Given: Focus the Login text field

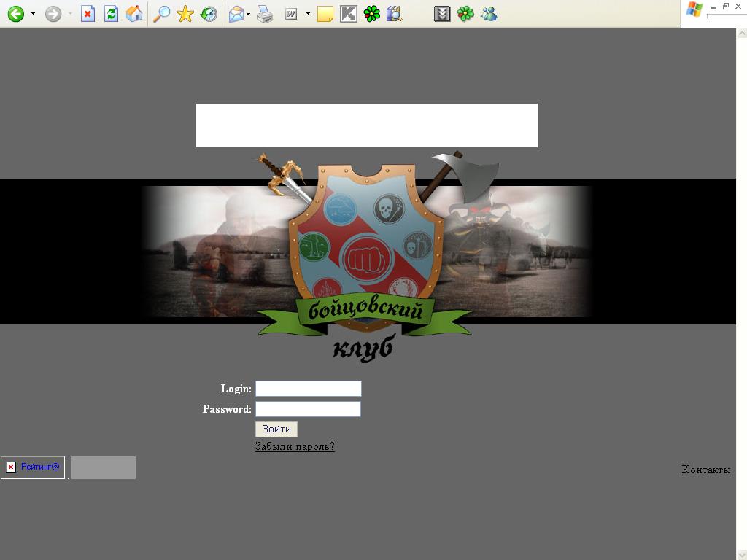Looking at the screenshot, I should pos(309,389).
